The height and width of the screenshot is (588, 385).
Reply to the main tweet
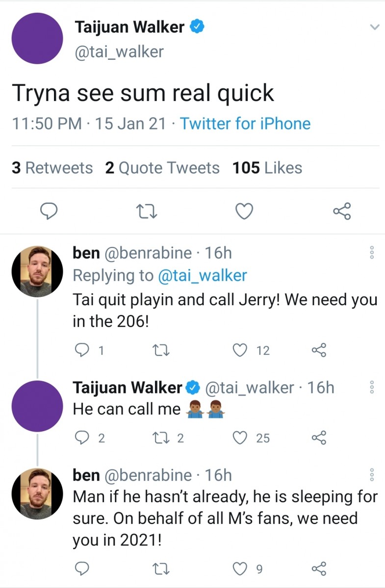pyautogui.click(x=49, y=211)
